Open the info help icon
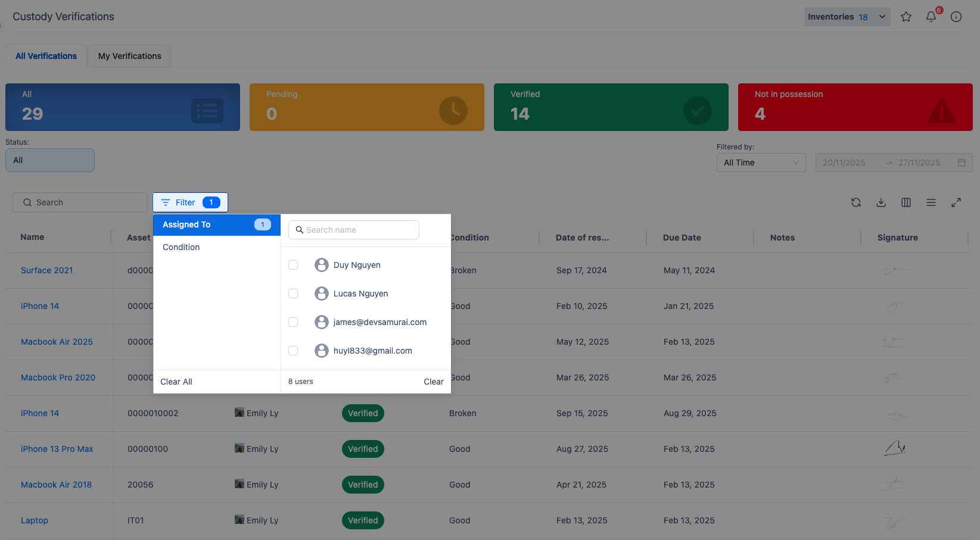The height and width of the screenshot is (540, 980). pyautogui.click(x=956, y=17)
